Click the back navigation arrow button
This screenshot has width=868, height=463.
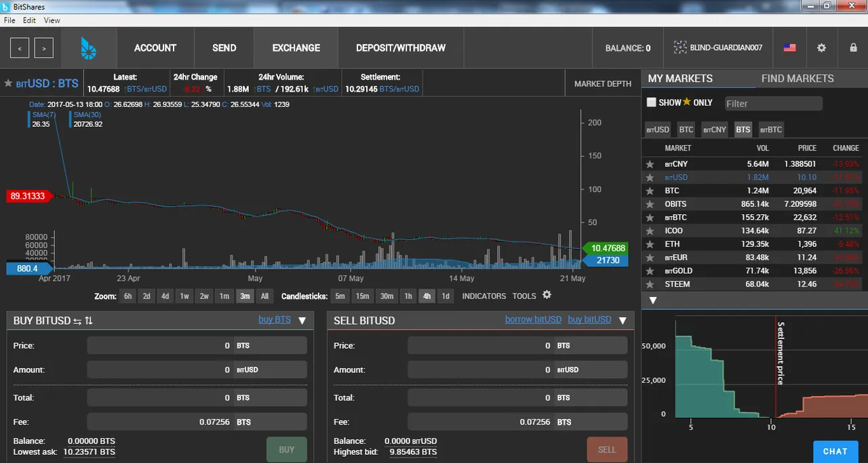point(20,48)
